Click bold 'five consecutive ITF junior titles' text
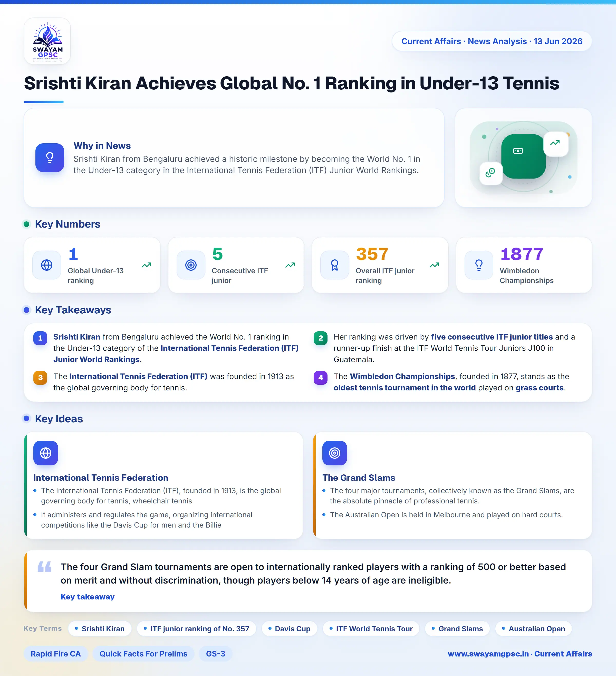Viewport: 616px width, 676px height. pos(492,337)
